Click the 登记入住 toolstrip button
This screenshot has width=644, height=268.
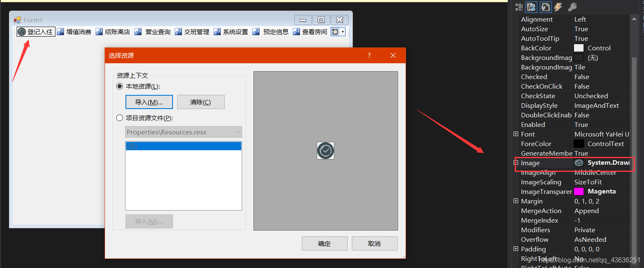pyautogui.click(x=36, y=32)
